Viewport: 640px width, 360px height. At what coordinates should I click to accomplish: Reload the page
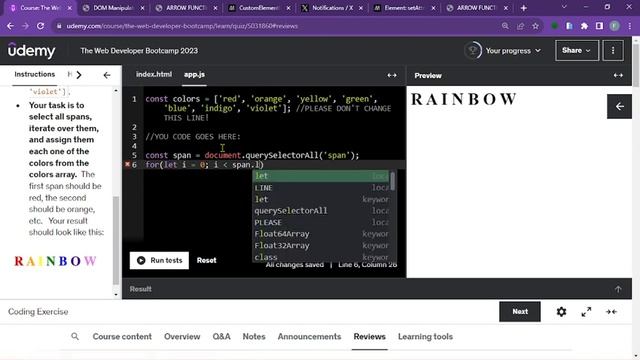click(x=40, y=26)
